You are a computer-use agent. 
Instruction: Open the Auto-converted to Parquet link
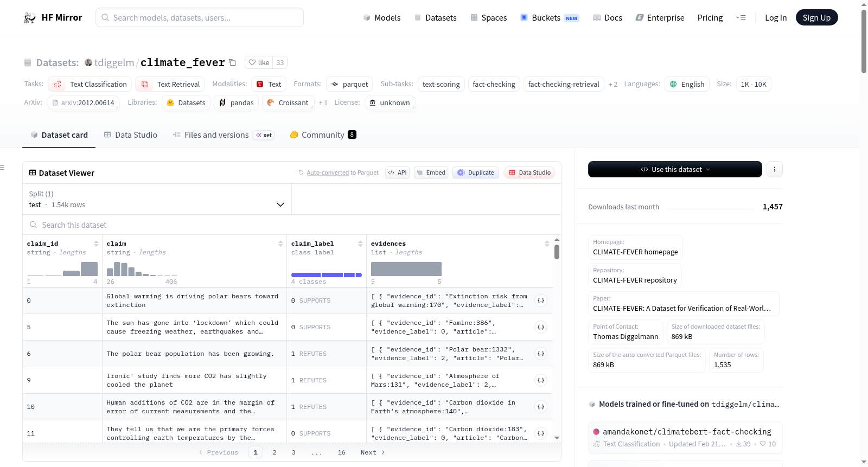point(328,172)
